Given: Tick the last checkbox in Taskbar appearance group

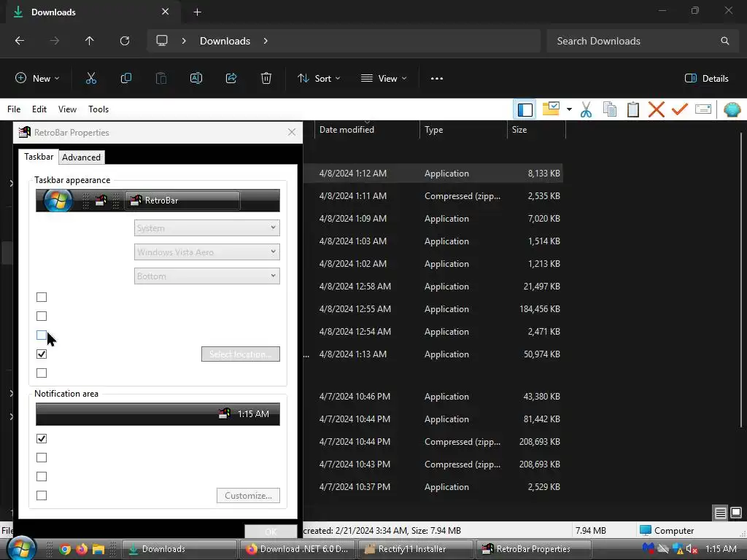Looking at the screenshot, I should click(x=42, y=373).
